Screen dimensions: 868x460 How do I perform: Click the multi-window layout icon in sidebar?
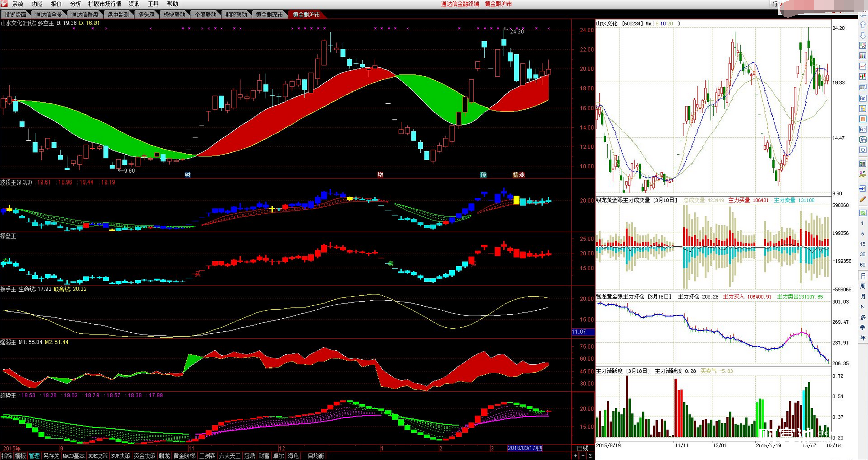tap(863, 87)
